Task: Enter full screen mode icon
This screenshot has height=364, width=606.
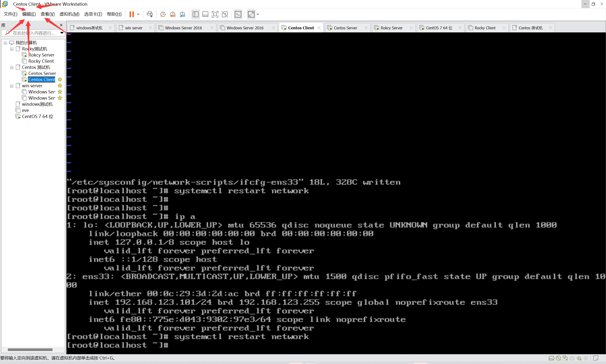Action: tap(215, 14)
